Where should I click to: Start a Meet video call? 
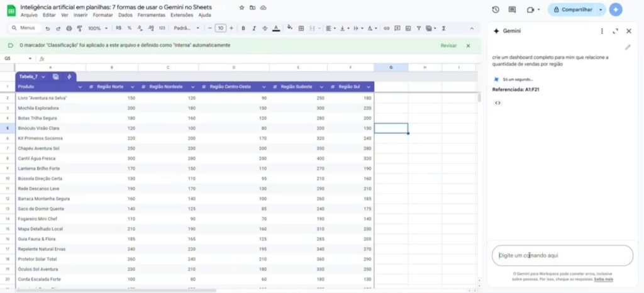pos(530,9)
